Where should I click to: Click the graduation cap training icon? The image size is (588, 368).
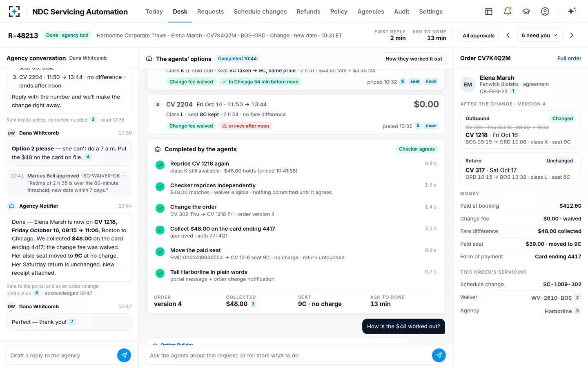(x=526, y=11)
